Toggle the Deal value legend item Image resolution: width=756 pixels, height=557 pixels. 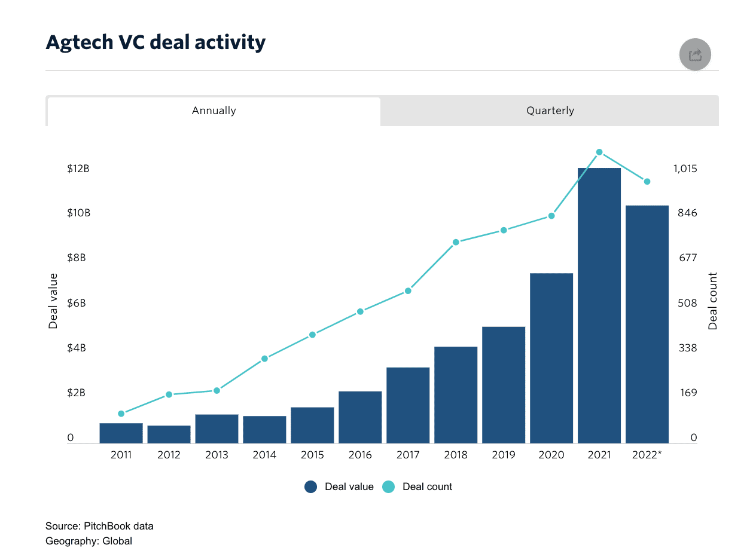pyautogui.click(x=339, y=486)
